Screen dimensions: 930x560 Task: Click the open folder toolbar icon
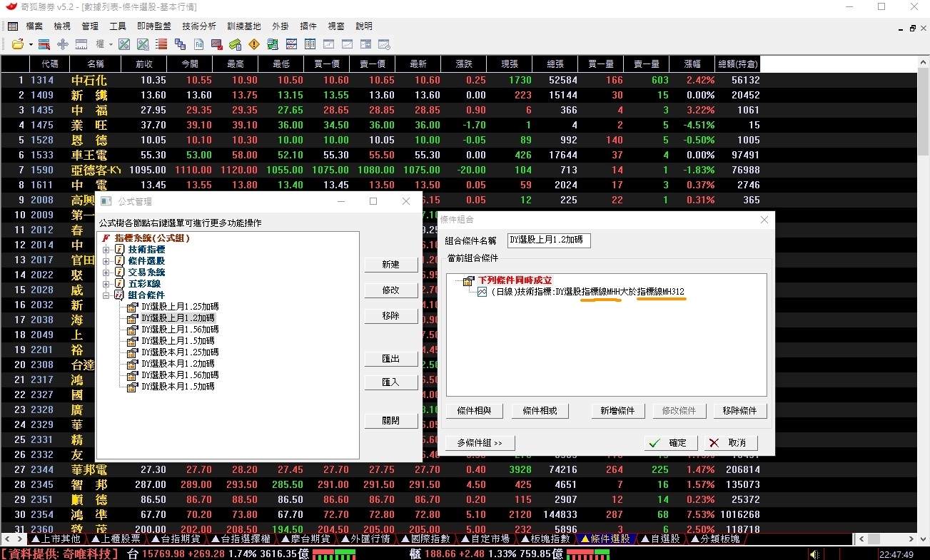pyautogui.click(x=18, y=44)
